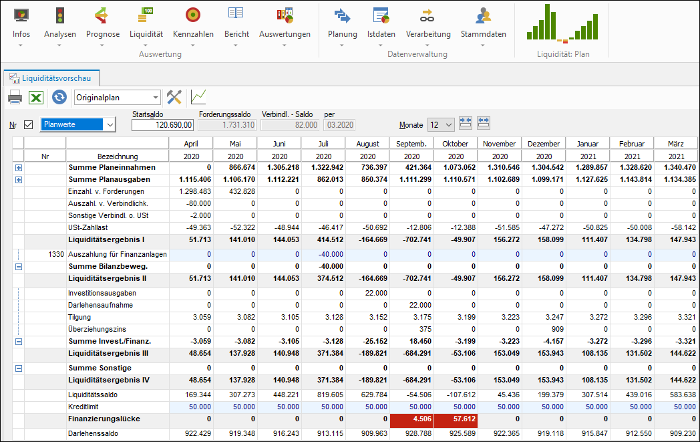
Task: Click the Liquidität: Plan bar chart
Action: (562, 23)
